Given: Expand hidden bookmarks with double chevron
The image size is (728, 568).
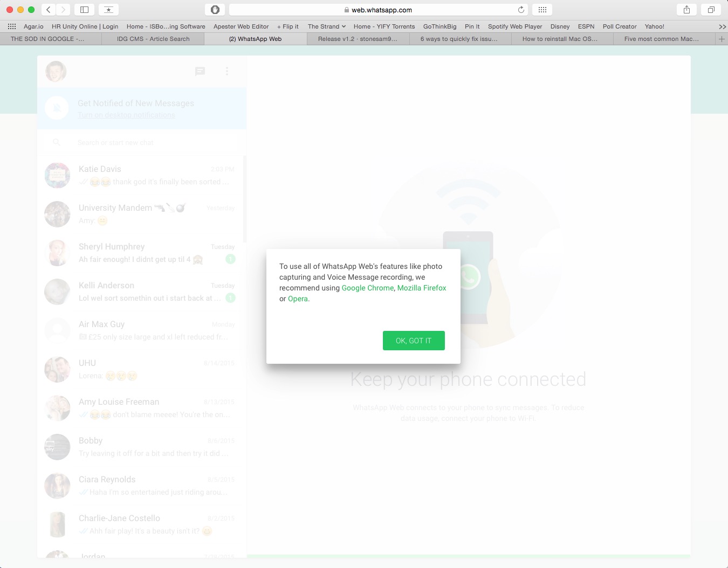Looking at the screenshot, I should click(x=722, y=26).
